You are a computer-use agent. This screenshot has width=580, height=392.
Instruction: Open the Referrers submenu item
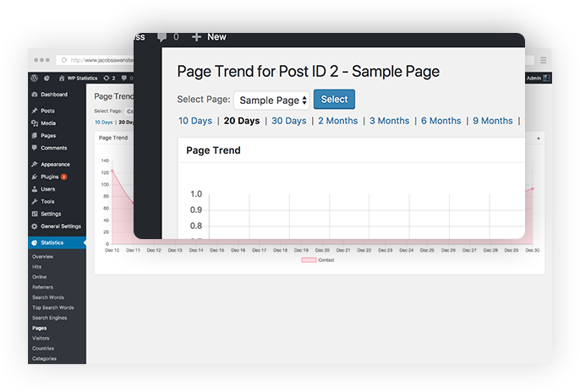pyautogui.click(x=42, y=287)
